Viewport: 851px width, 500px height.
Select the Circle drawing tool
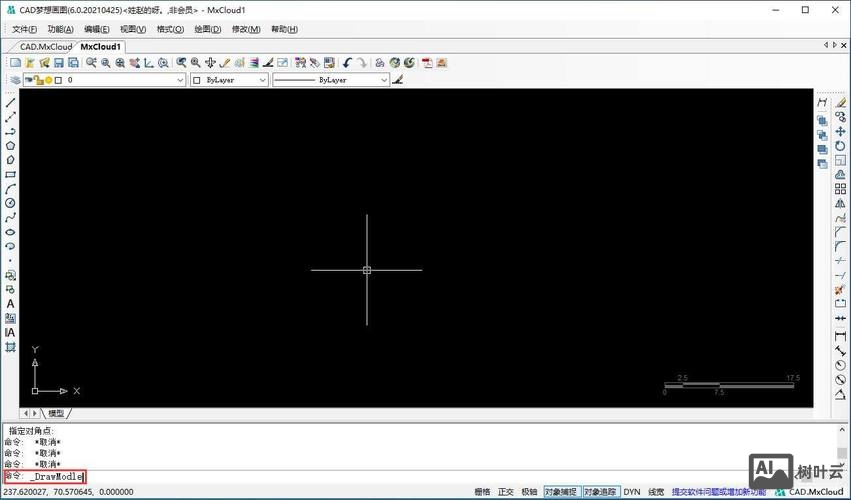11,203
